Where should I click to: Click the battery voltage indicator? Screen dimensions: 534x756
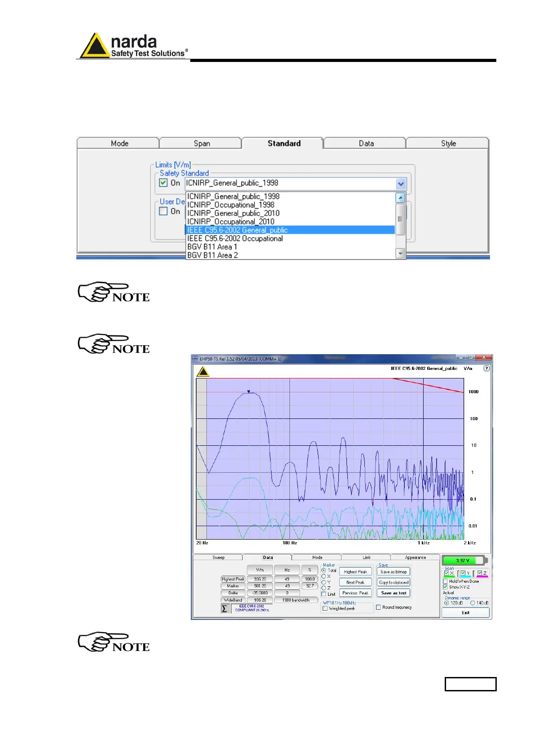click(464, 560)
